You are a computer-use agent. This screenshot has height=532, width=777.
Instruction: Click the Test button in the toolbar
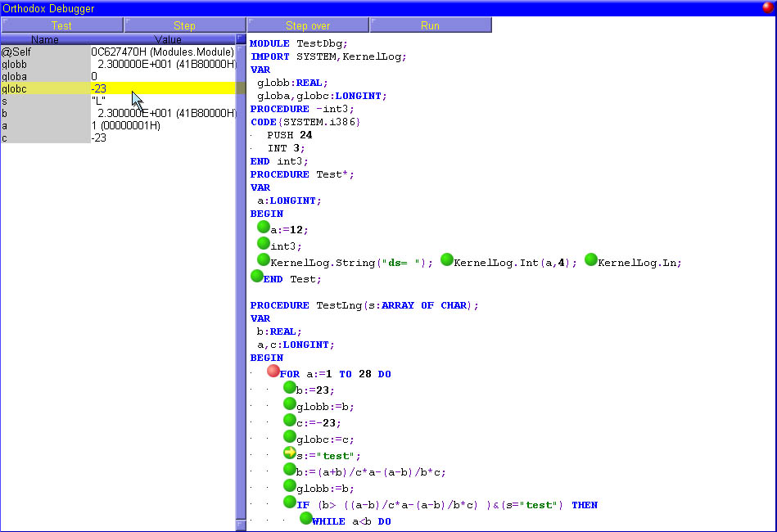(61, 25)
